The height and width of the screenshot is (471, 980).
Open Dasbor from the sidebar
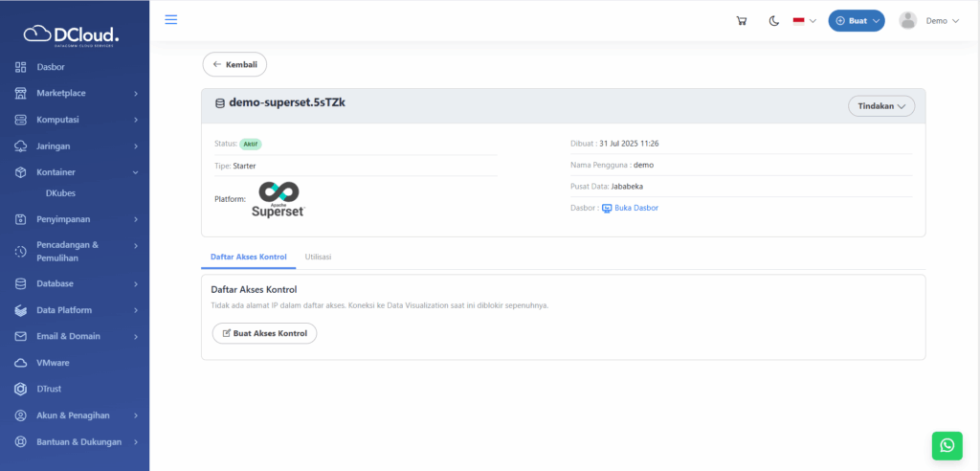[x=50, y=67]
